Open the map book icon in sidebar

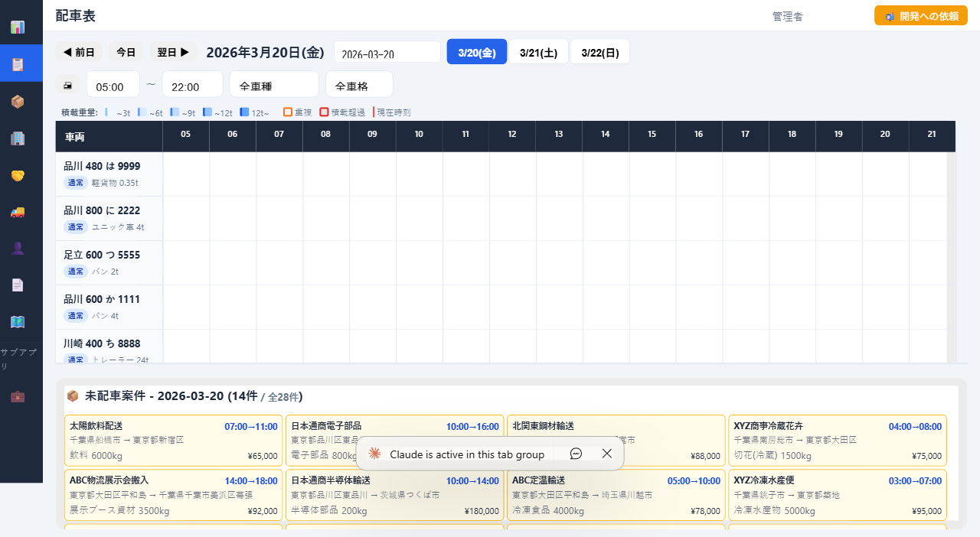click(21, 322)
